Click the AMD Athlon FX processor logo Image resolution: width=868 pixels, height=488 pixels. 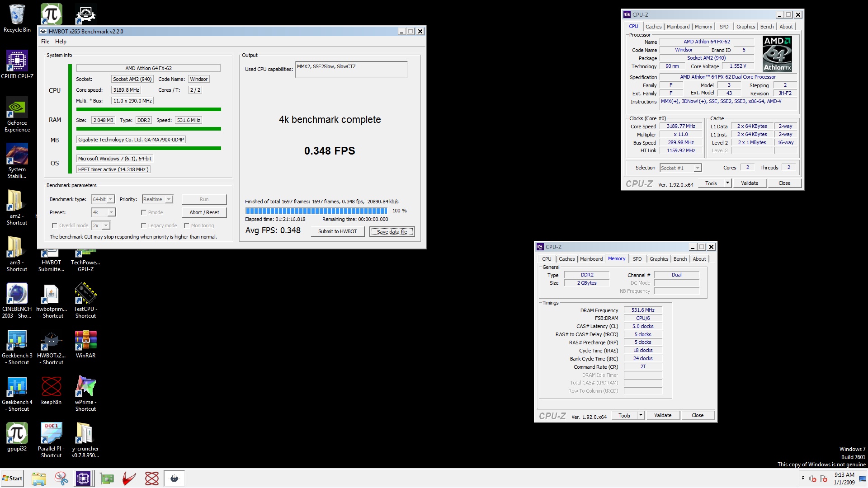click(x=777, y=54)
